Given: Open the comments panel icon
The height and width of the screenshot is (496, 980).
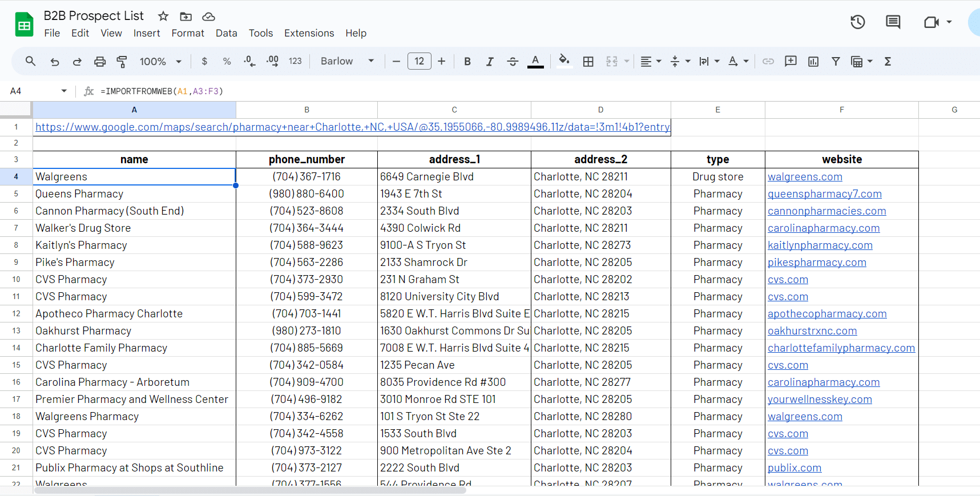Looking at the screenshot, I should 893,22.
